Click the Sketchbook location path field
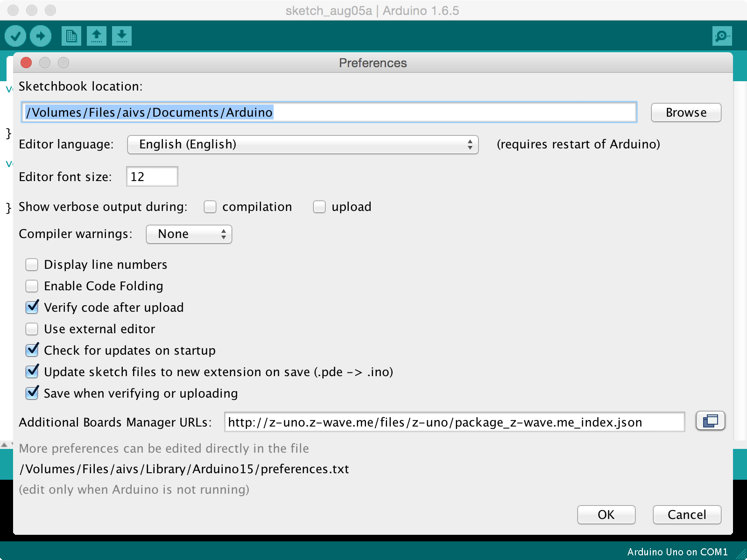The width and height of the screenshot is (747, 560). pos(329,112)
